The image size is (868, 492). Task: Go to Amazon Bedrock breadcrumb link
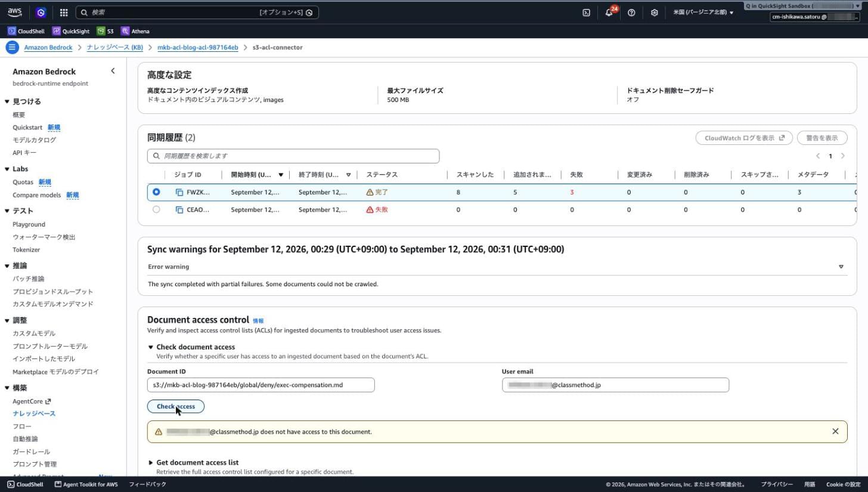pyautogui.click(x=48, y=48)
